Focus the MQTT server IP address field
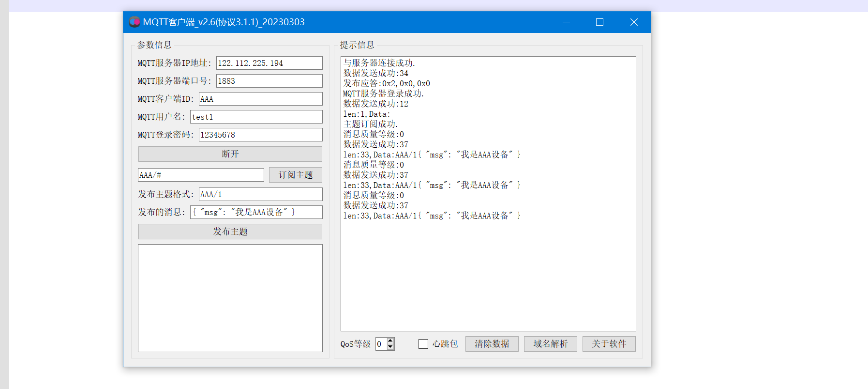868x389 pixels. click(269, 63)
